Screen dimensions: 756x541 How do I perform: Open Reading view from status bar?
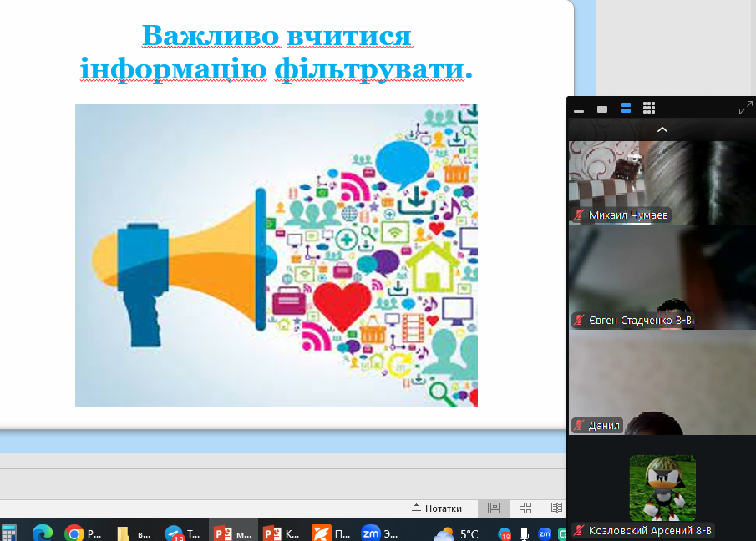pos(556,508)
